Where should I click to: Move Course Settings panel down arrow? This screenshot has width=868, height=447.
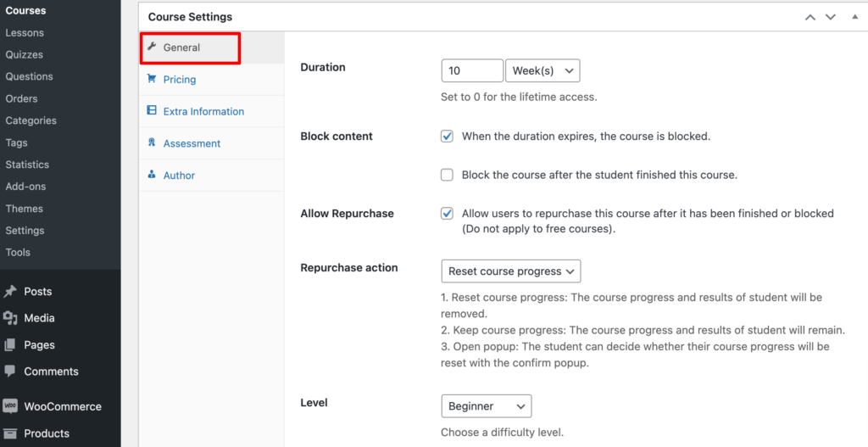tap(831, 17)
